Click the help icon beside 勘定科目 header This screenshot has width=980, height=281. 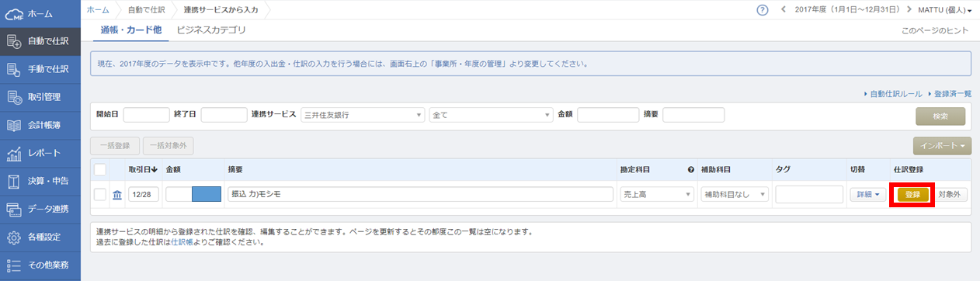click(x=690, y=169)
